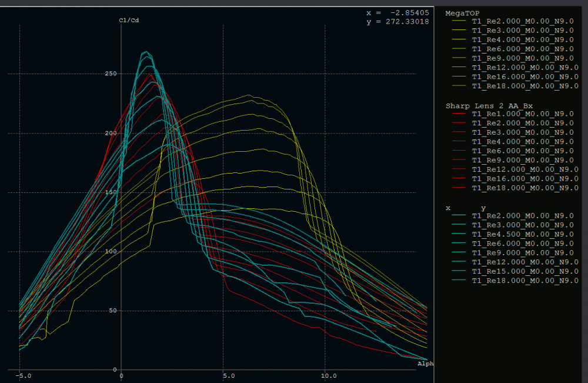The height and width of the screenshot is (383, 588).
Task: Click the Alpha x-axis title
Action: (425, 364)
